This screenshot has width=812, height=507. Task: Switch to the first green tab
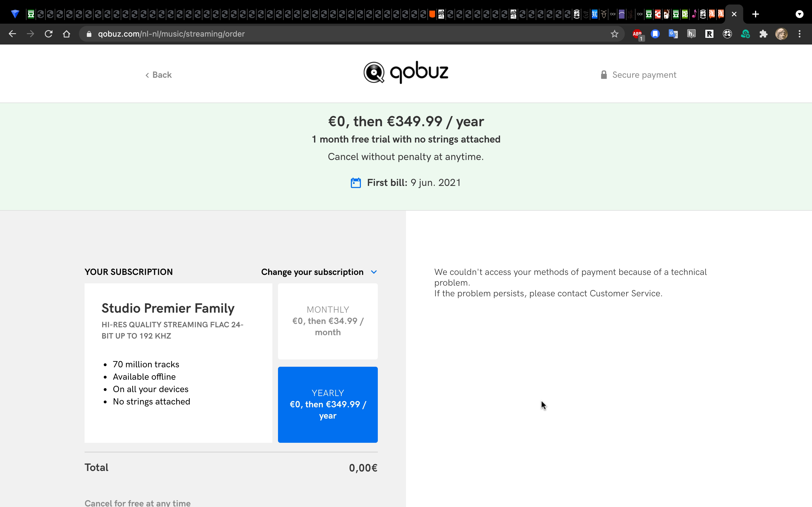30,14
